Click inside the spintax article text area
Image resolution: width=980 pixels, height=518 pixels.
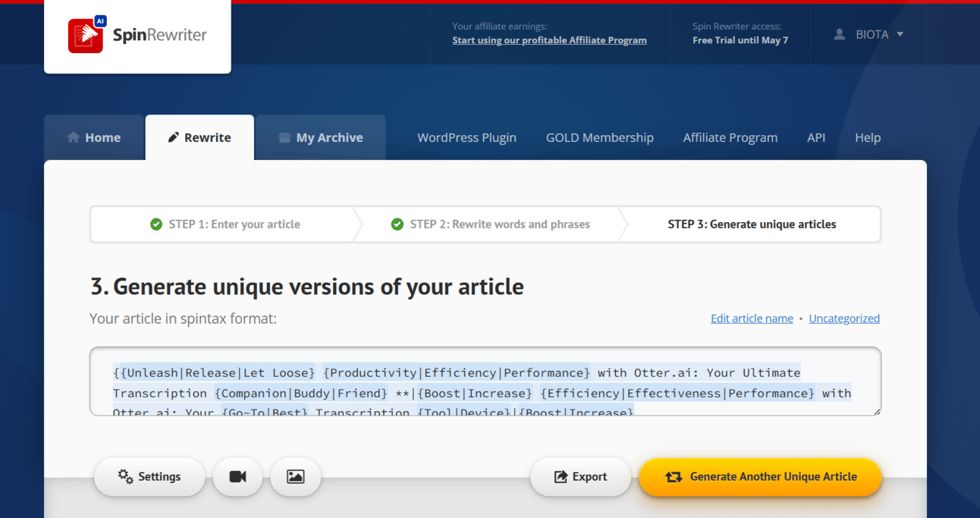(485, 381)
